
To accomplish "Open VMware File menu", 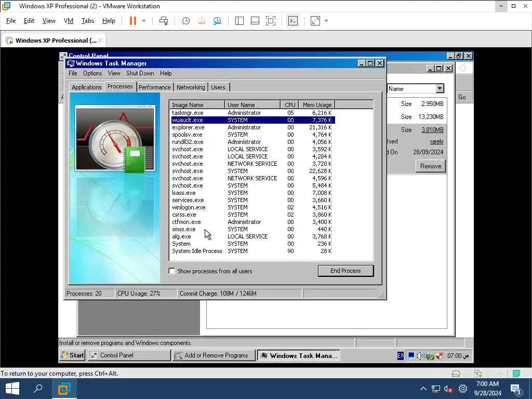I will [x=11, y=21].
